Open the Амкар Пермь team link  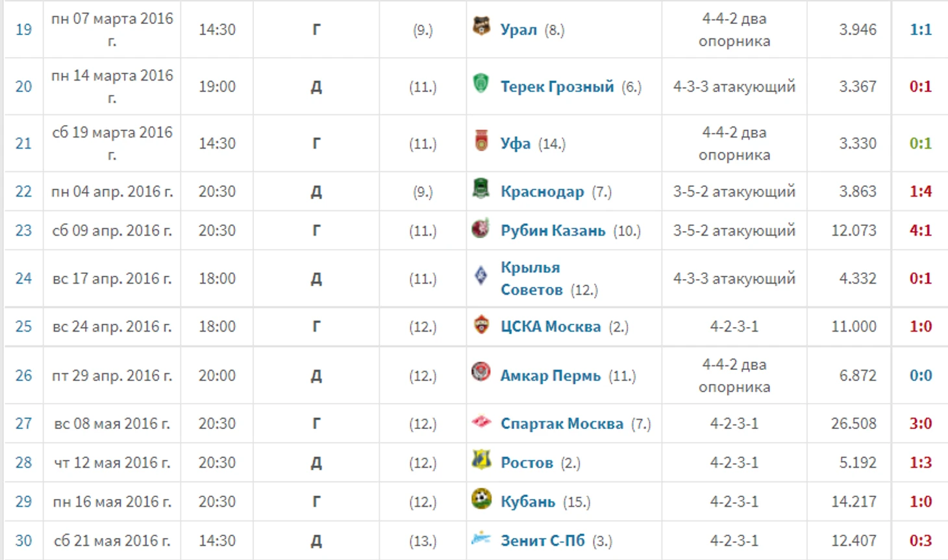click(x=551, y=376)
